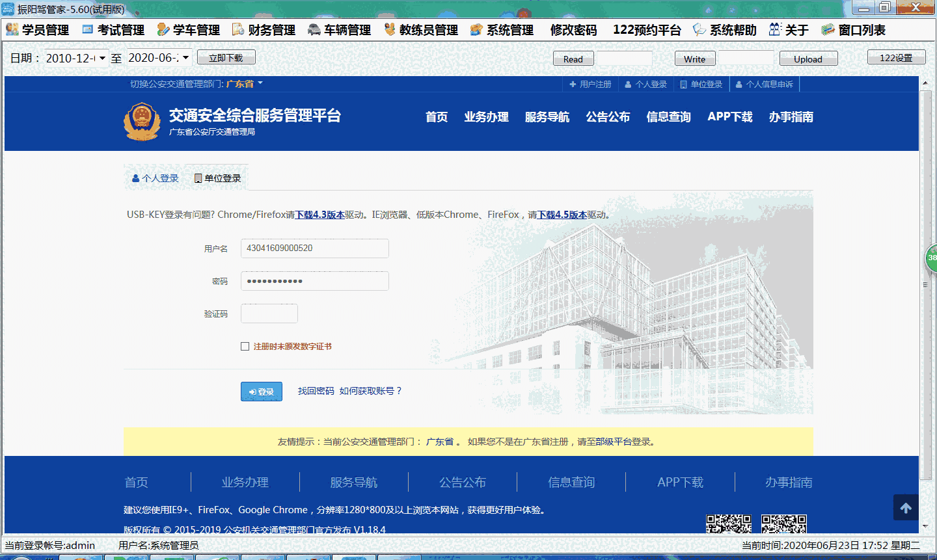This screenshot has width=937, height=560.
Task: Click the app icon in title bar
Action: pyautogui.click(x=8, y=8)
